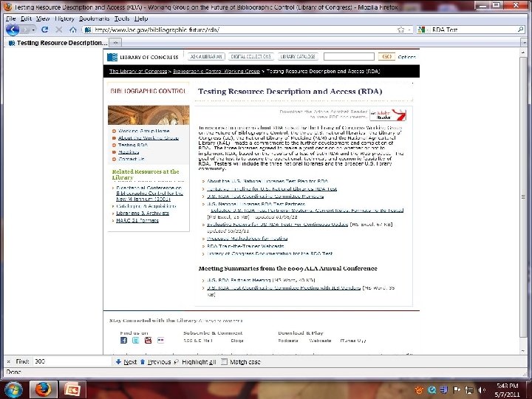This screenshot has width=532, height=399.
Task: Click the site favicon in the address bar
Action: (x=88, y=30)
